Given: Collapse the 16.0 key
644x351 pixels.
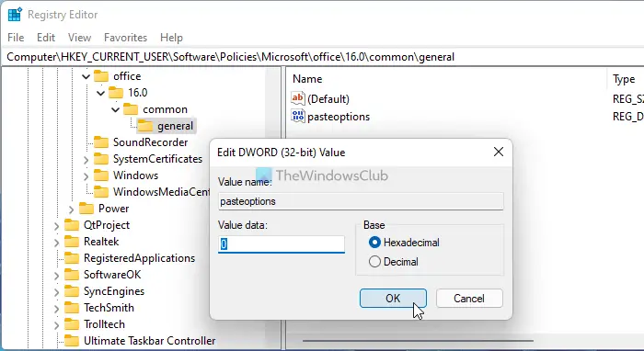Looking at the screenshot, I should (100, 93).
